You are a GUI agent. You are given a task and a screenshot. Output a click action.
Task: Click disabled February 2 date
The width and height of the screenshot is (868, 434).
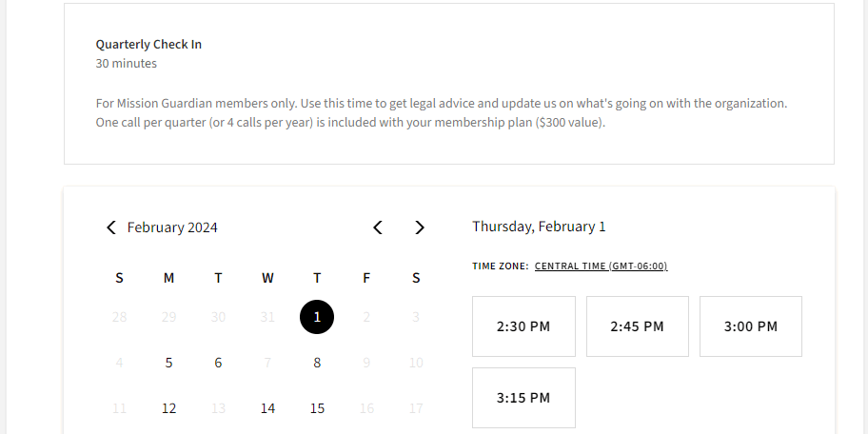click(366, 317)
